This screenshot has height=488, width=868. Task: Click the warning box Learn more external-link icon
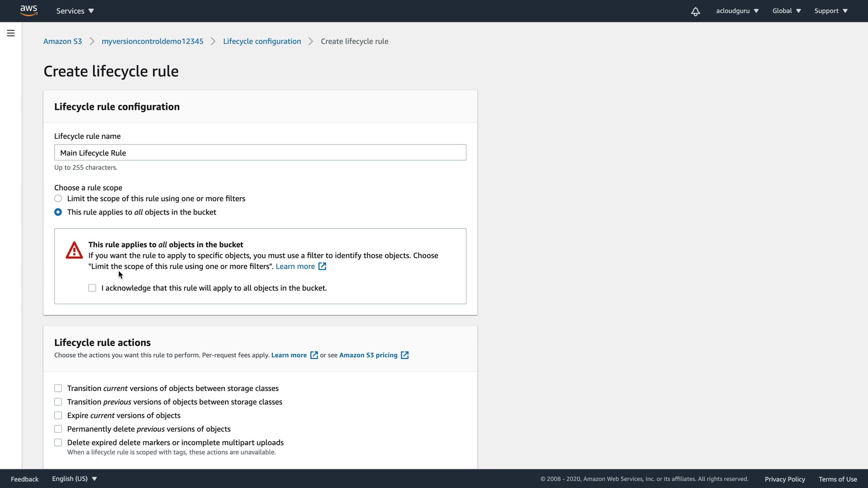(322, 266)
